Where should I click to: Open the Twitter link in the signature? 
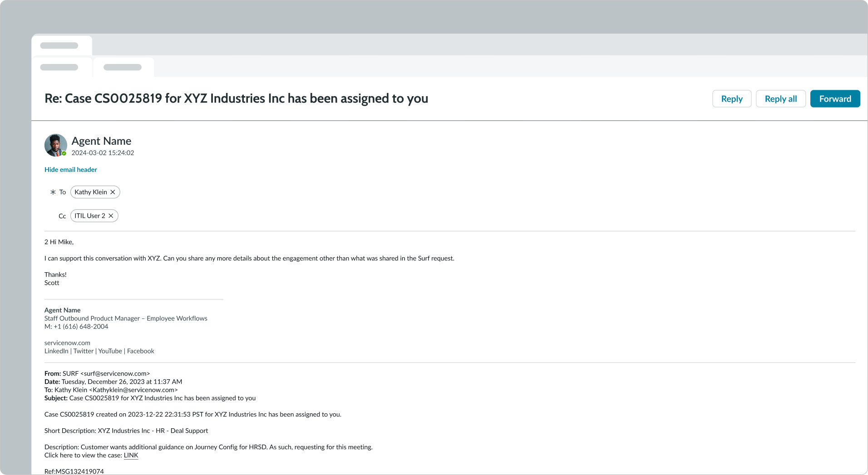pyautogui.click(x=84, y=351)
